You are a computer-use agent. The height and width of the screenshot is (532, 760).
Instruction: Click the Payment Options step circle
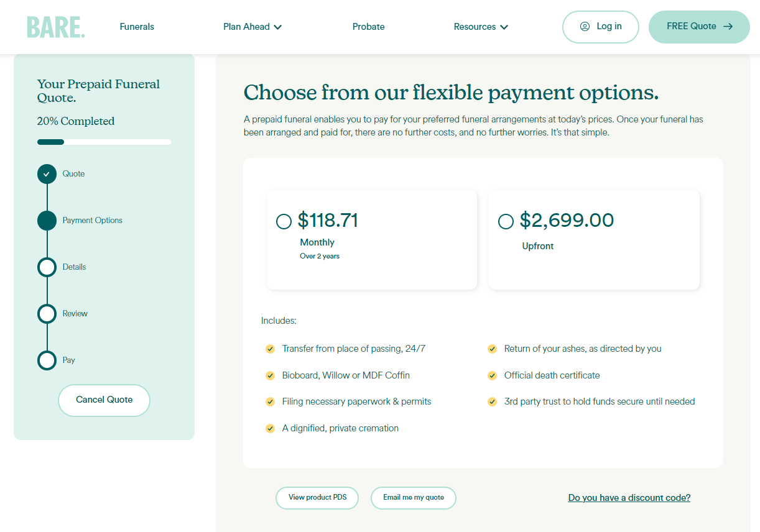pos(47,221)
